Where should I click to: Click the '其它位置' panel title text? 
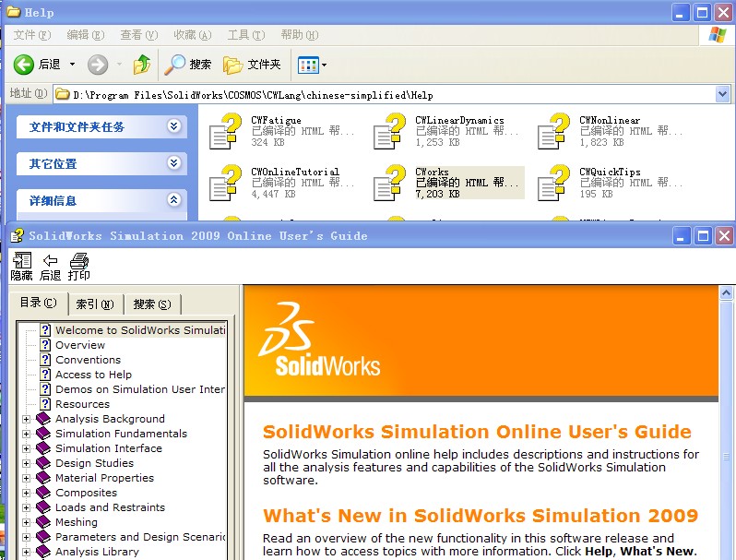click(53, 164)
